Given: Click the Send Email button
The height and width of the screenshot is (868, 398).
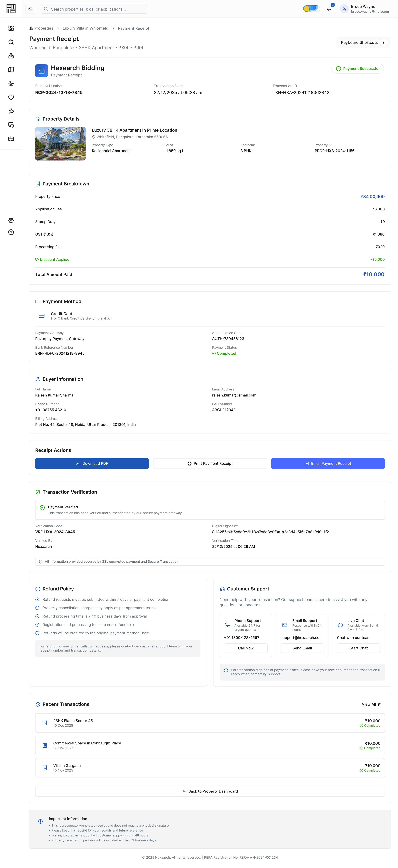Looking at the screenshot, I should click(x=302, y=648).
